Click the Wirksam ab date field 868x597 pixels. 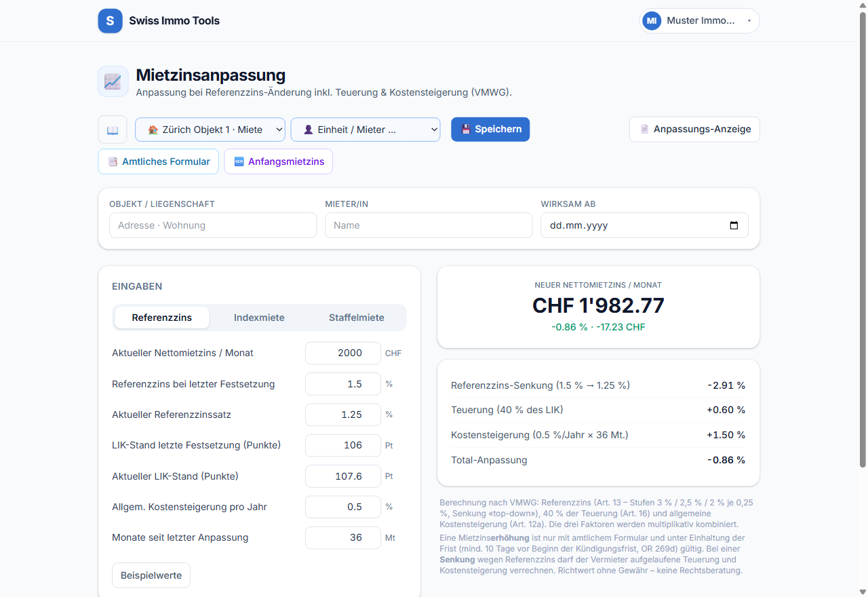644,225
